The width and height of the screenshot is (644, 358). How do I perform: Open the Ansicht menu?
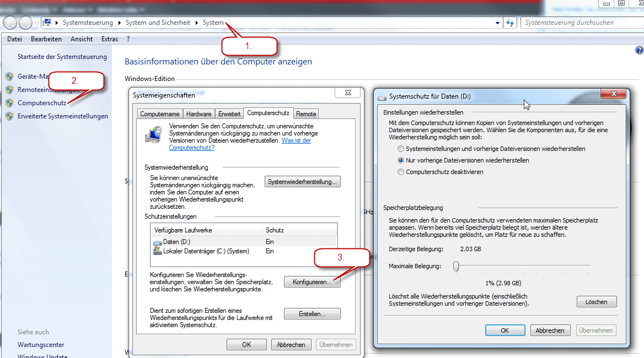pyautogui.click(x=81, y=39)
